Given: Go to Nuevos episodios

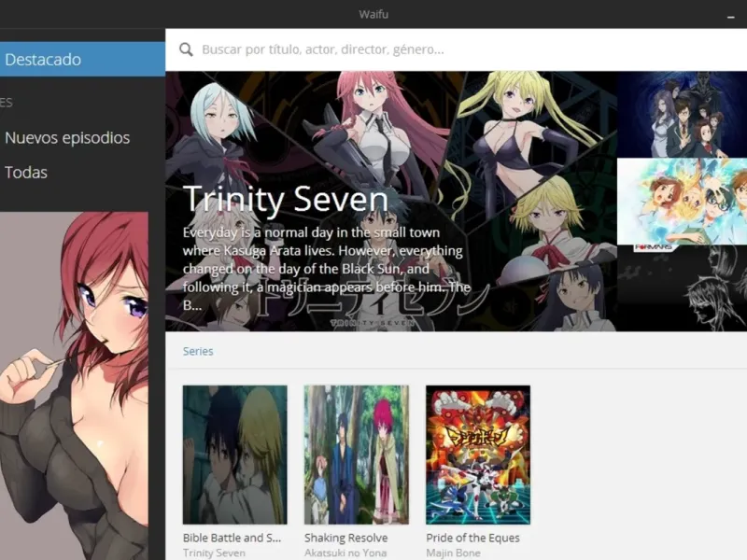Looking at the screenshot, I should click(x=67, y=137).
